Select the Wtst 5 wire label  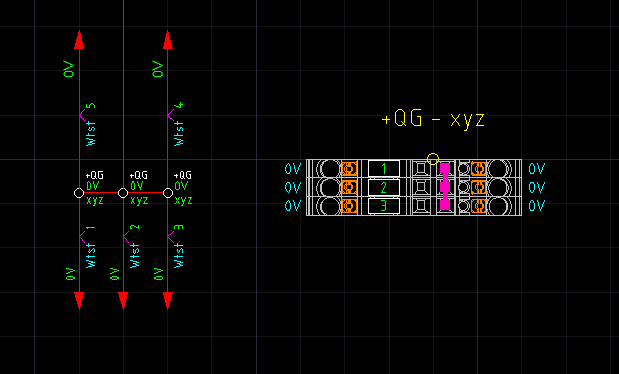[91, 124]
